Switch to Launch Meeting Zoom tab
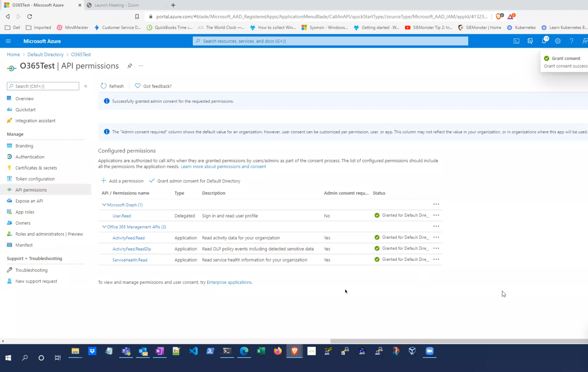Screen dimensions: 588x372 coord(116,5)
